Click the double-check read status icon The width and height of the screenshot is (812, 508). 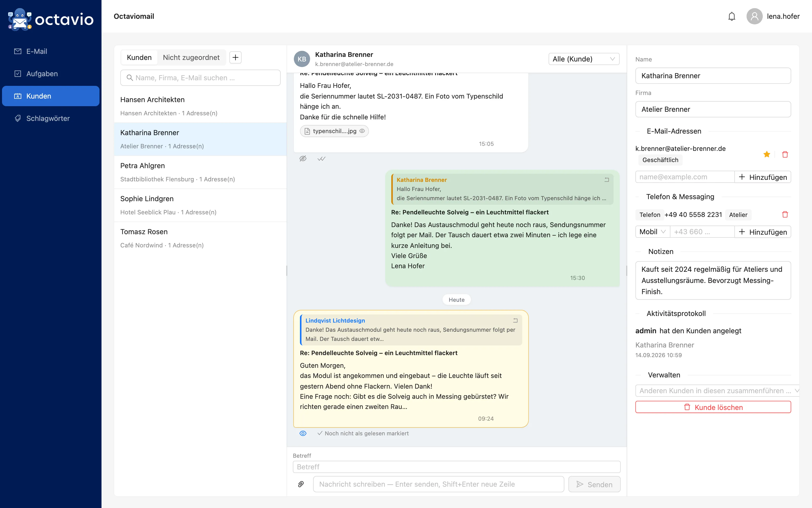coord(321,158)
